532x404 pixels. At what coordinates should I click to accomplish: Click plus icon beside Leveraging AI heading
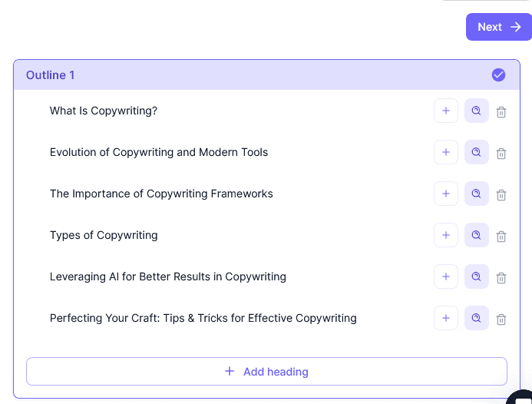coord(446,277)
